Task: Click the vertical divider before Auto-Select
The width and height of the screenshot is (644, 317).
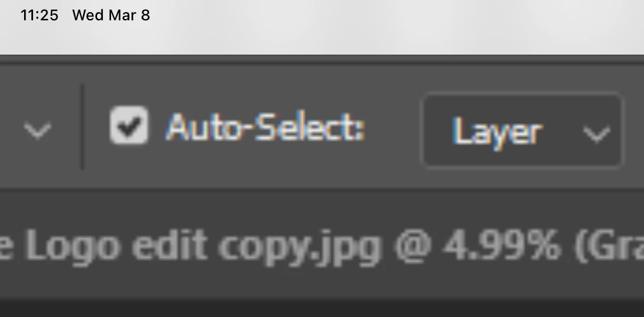Action: [82, 126]
